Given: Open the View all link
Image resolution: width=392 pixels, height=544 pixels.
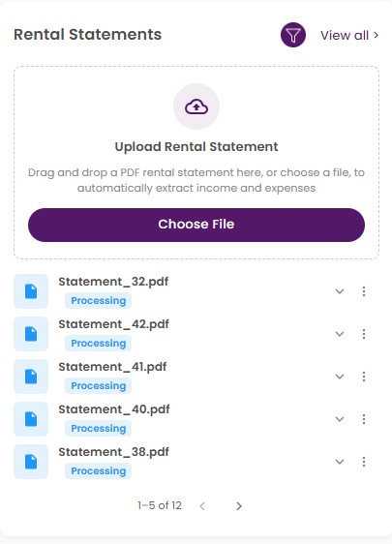Looking at the screenshot, I should [x=349, y=36].
